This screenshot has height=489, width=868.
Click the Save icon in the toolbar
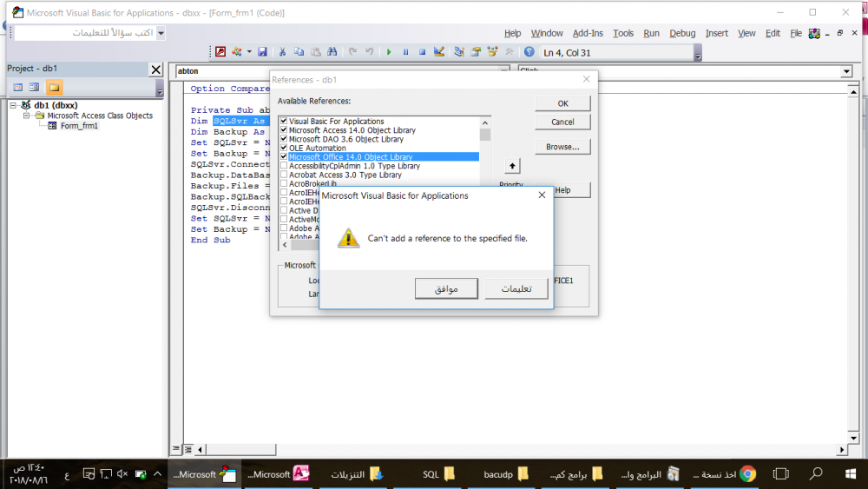coord(262,52)
